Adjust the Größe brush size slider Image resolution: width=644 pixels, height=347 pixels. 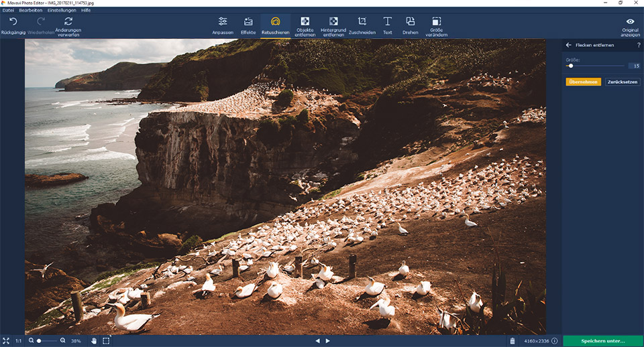[595, 66]
